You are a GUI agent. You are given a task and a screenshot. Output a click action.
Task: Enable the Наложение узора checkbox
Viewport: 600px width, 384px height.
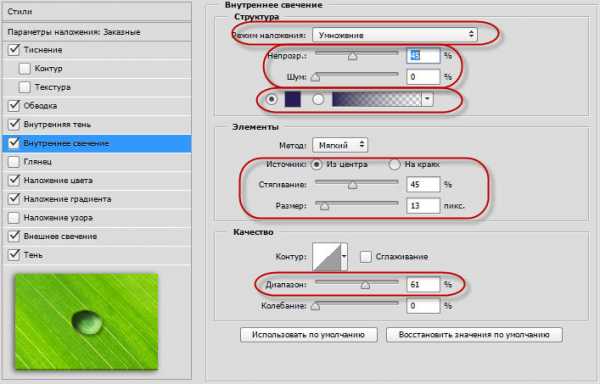pyautogui.click(x=14, y=218)
